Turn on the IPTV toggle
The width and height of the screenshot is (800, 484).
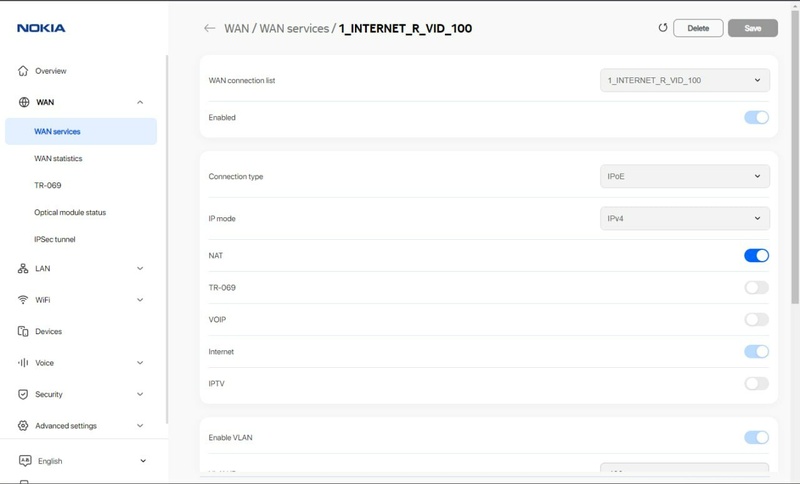[x=756, y=384]
